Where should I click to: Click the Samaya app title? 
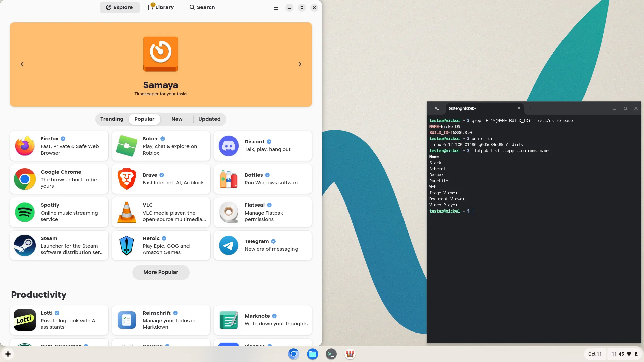coord(161,85)
